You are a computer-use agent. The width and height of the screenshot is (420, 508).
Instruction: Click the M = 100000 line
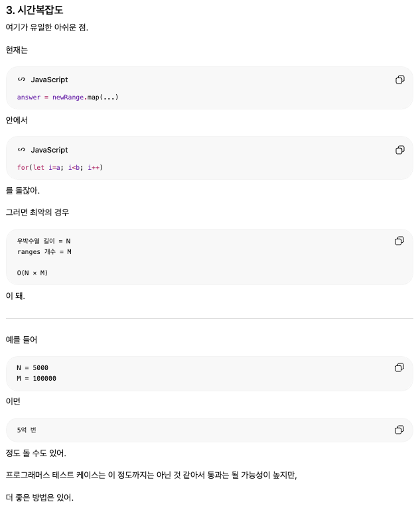(36, 379)
